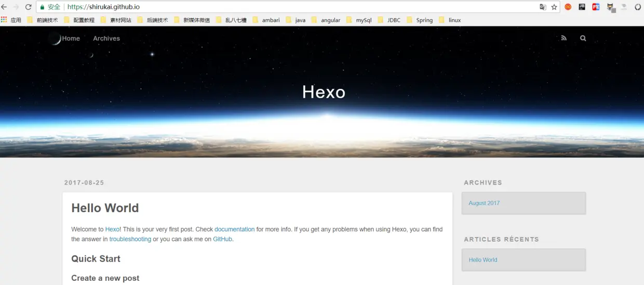Viewport: 644px width, 285px height.
Task: Open the 配置教程 bookmark folder
Action: [x=79, y=20]
